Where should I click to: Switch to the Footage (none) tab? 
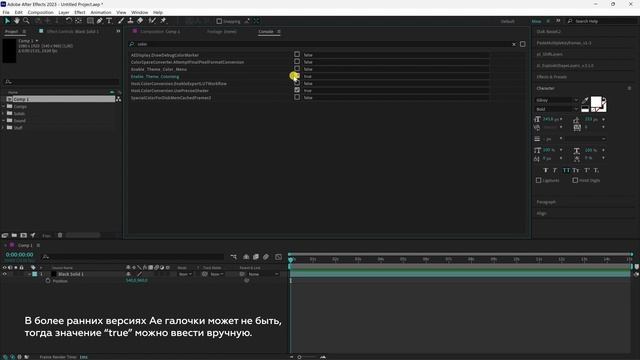click(222, 31)
